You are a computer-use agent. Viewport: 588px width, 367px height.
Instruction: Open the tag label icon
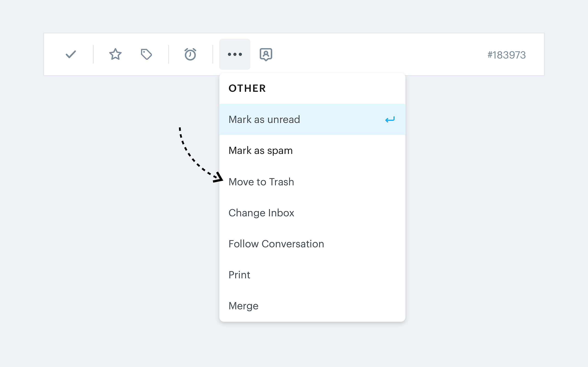click(x=146, y=54)
